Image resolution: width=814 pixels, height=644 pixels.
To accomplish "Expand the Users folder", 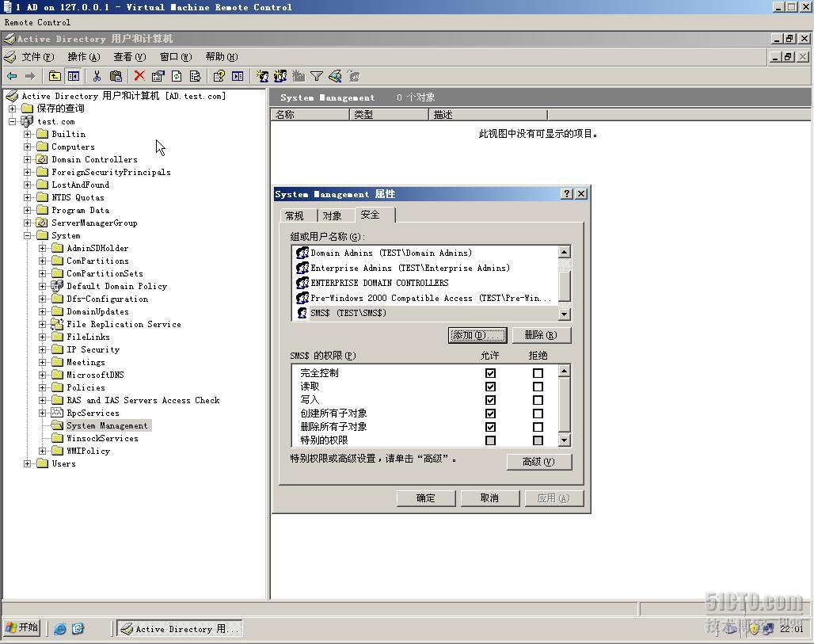I will [27, 463].
